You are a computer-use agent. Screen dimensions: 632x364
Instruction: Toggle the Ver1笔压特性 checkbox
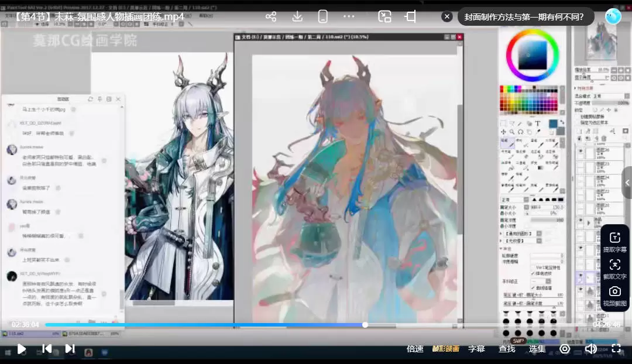(533, 267)
